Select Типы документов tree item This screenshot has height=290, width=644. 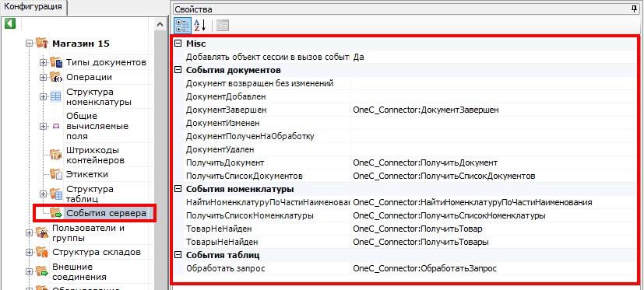107,63
